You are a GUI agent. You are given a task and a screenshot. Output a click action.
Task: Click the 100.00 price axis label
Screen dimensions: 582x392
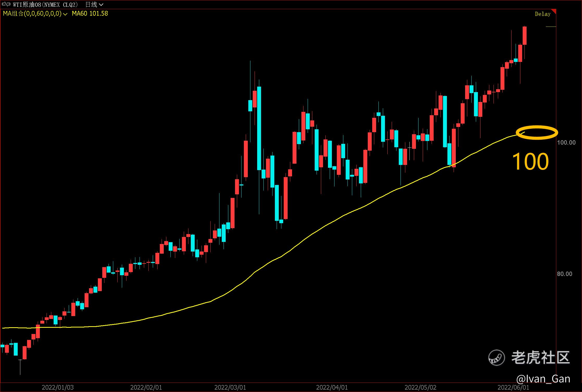566,142
